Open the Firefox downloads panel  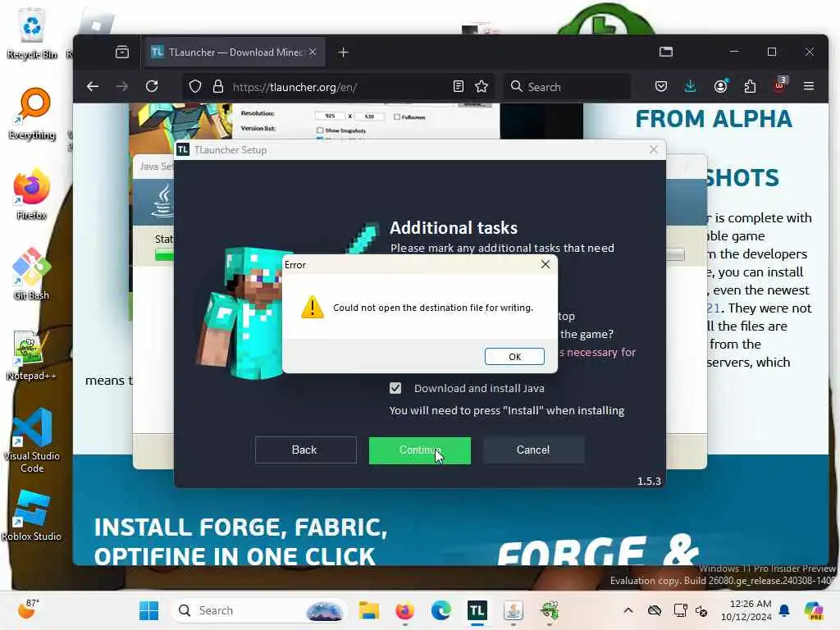[x=691, y=86]
